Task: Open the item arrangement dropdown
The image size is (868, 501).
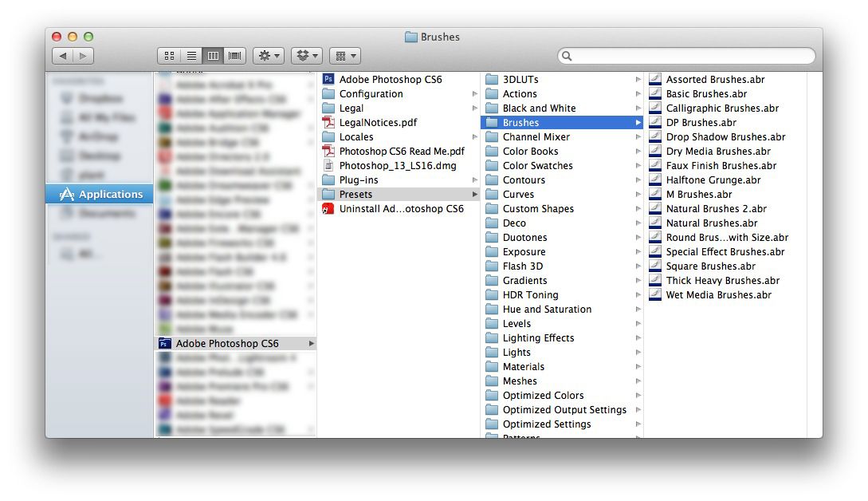Action: (345, 55)
